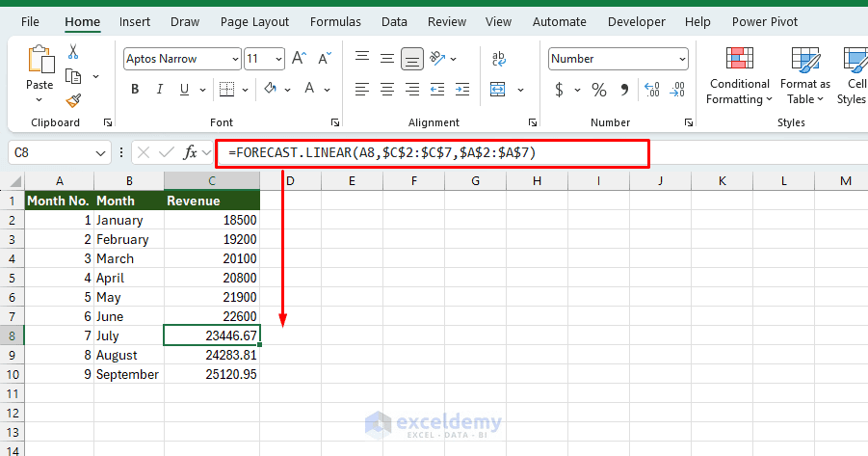This screenshot has height=456, width=868.
Task: Set middle vertical alignment
Action: 387,58
